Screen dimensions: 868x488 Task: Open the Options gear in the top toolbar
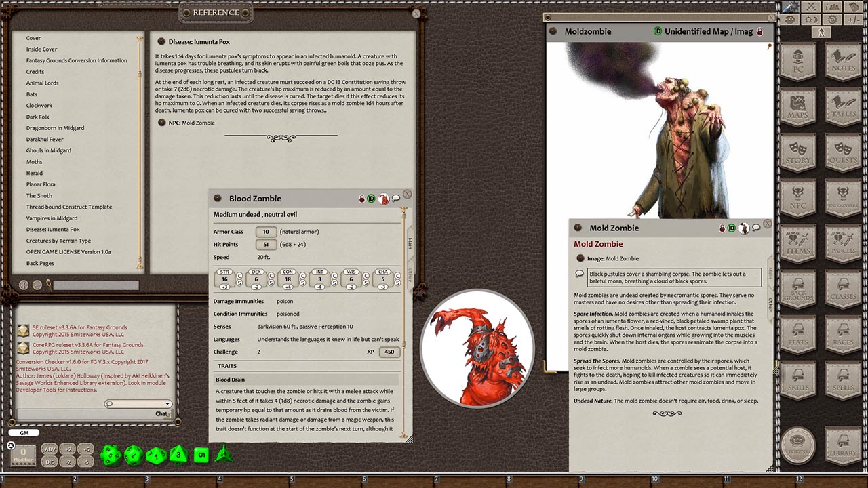click(x=831, y=19)
